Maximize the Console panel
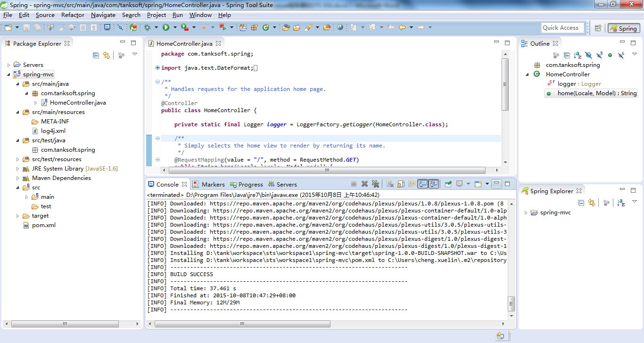 click(x=507, y=184)
